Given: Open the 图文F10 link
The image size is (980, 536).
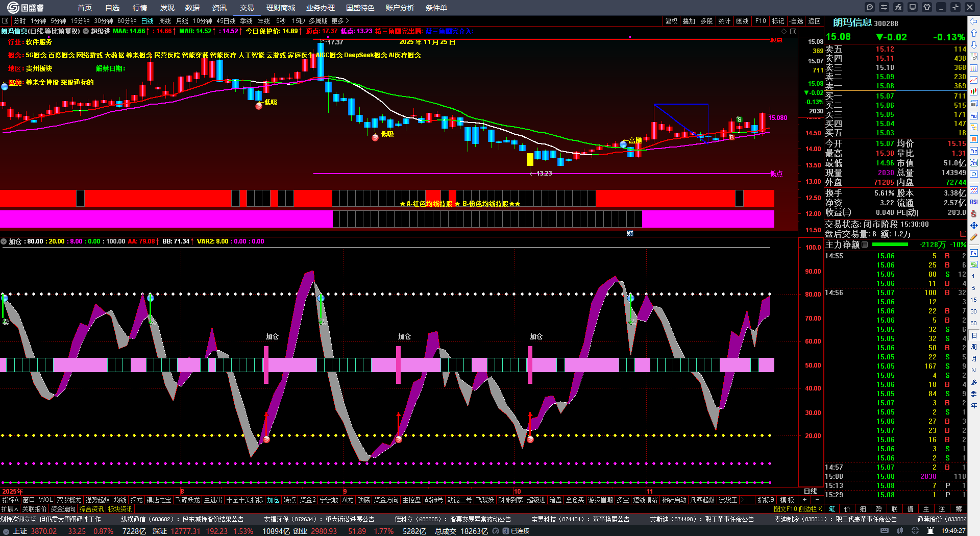Looking at the screenshot, I should pos(786,509).
